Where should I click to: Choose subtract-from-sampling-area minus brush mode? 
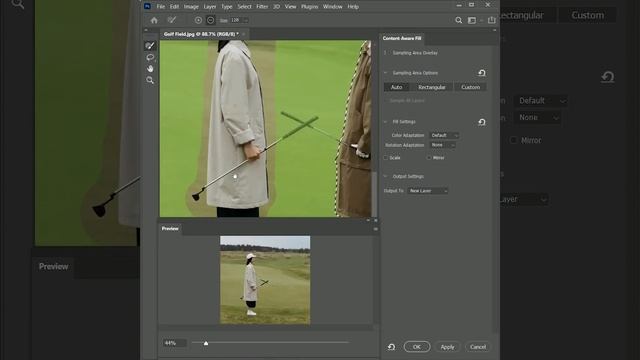click(210, 20)
